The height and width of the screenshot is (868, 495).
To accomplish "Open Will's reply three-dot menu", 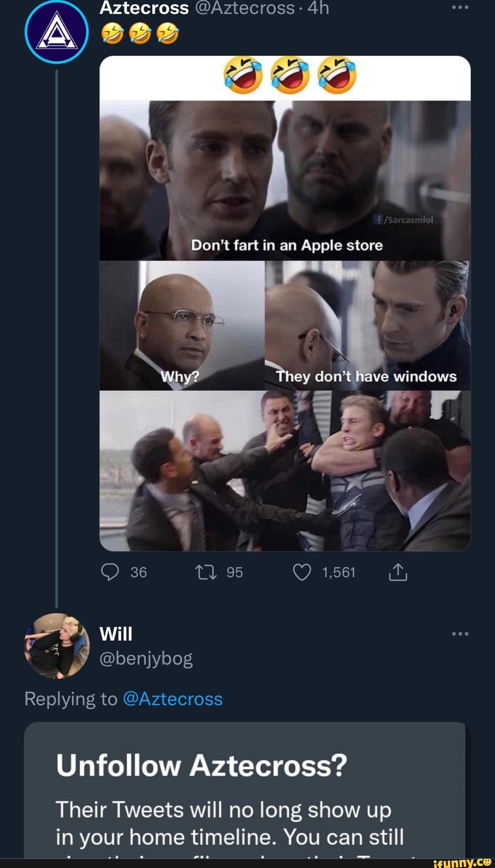I will point(460,634).
